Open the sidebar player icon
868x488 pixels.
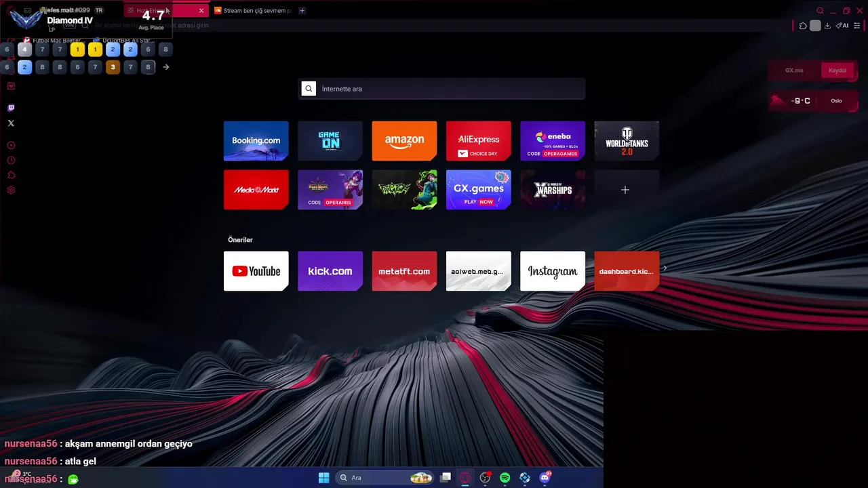pos(11,145)
